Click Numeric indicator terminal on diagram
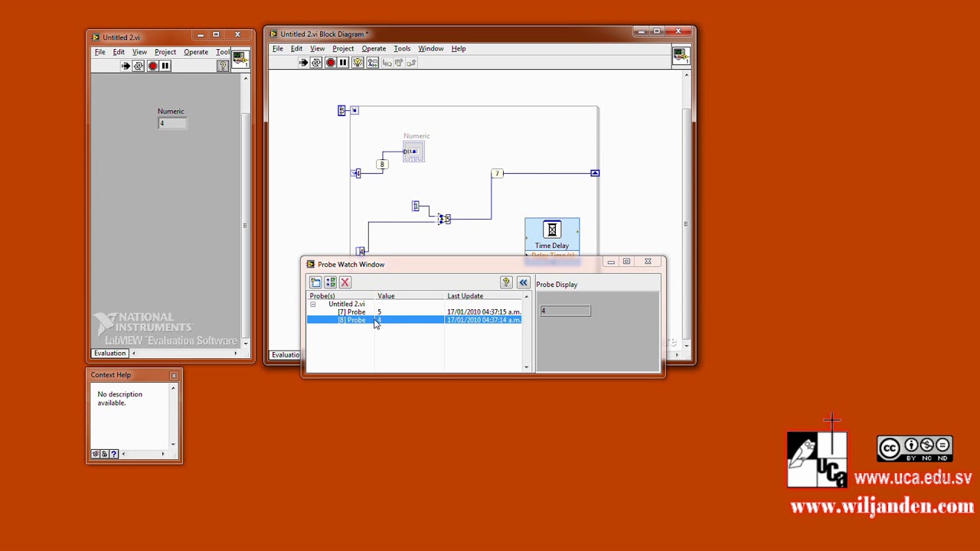Viewport: 980px width, 551px height. [x=413, y=152]
